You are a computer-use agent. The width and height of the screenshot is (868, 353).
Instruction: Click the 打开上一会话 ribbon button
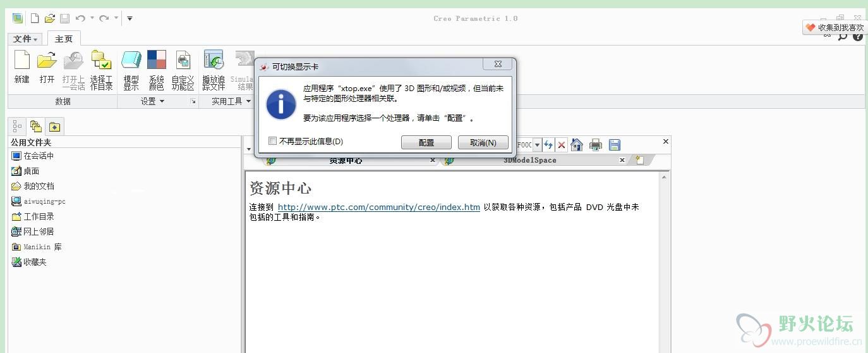73,71
